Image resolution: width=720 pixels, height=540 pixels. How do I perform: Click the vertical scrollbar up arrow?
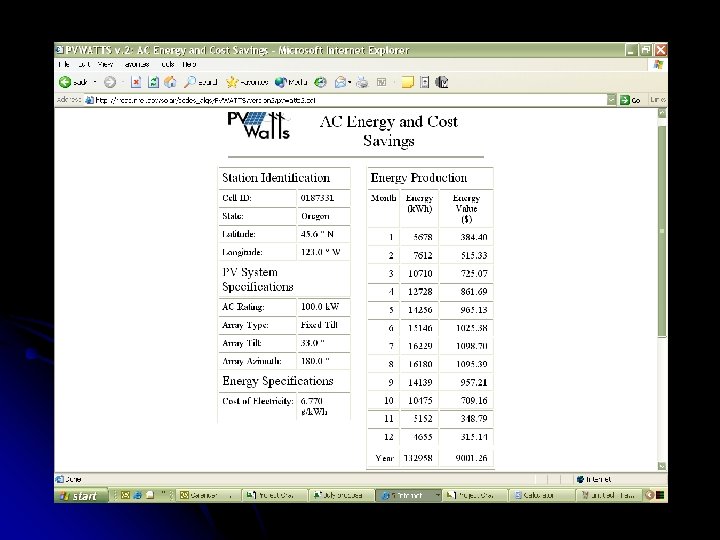[x=662, y=113]
